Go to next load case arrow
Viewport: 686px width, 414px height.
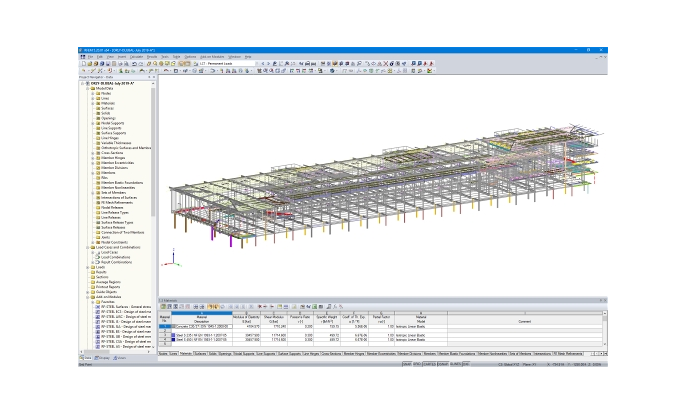tap(269, 63)
